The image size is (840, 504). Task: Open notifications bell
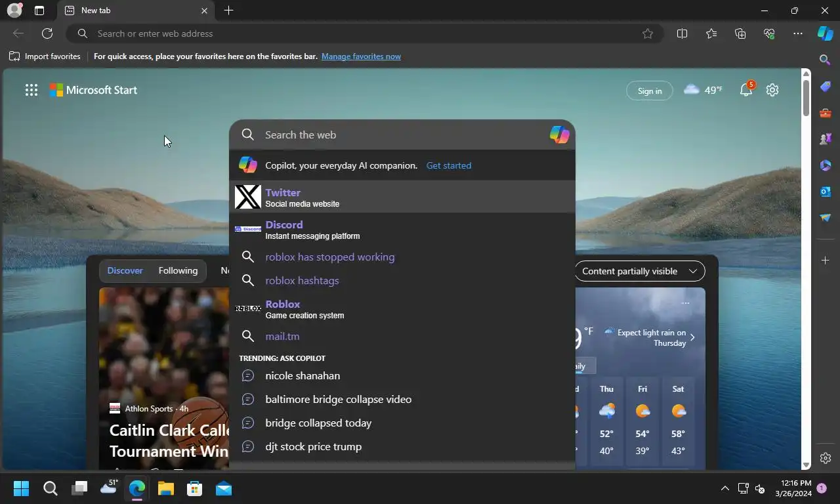(746, 90)
